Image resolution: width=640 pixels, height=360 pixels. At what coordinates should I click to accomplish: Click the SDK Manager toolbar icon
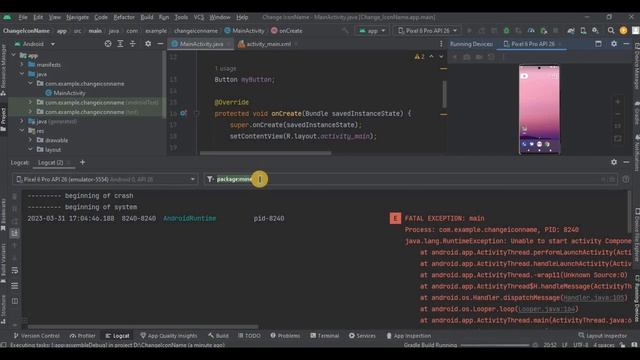tap(595, 31)
